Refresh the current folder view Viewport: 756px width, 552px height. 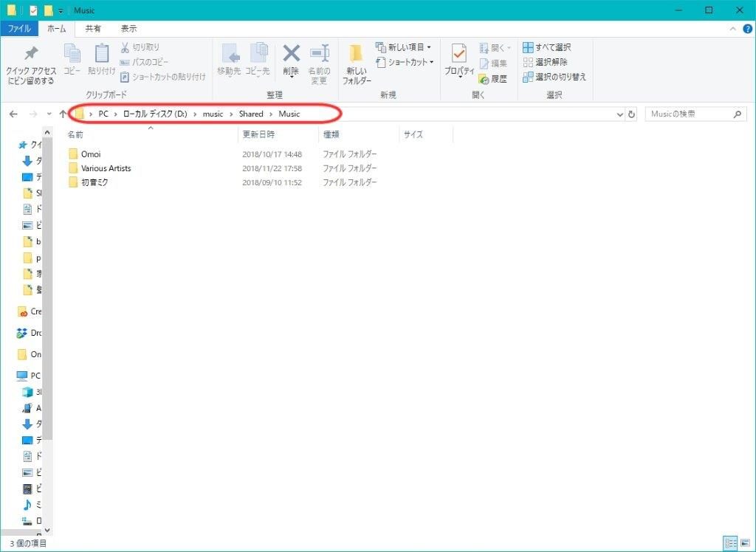pos(631,114)
